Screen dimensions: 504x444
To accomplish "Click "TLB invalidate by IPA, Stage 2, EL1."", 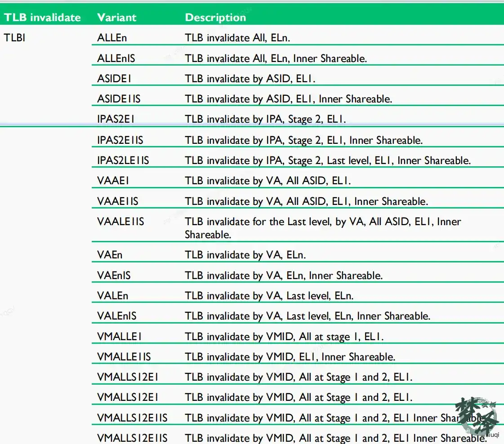I will [x=265, y=119].
